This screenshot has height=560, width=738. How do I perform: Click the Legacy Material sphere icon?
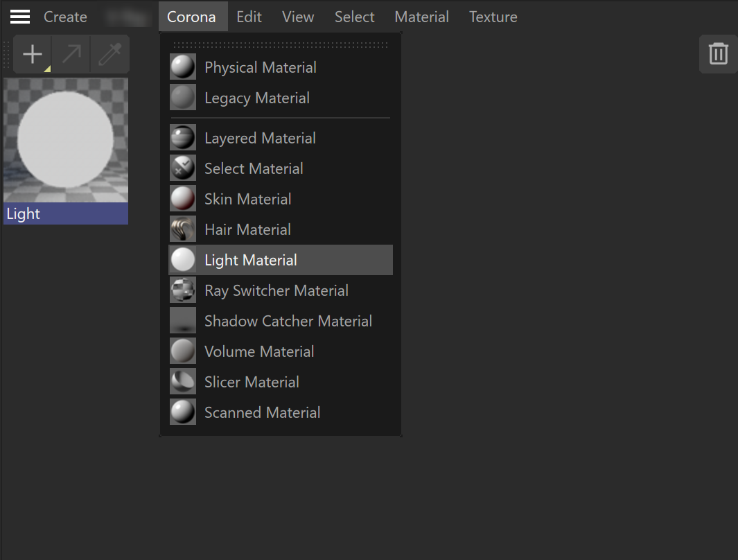[183, 98]
